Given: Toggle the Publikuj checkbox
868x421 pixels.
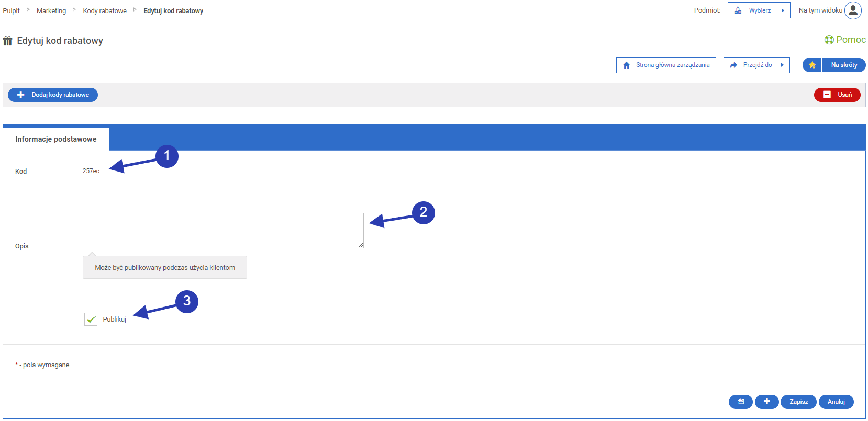Looking at the screenshot, I should (91, 319).
